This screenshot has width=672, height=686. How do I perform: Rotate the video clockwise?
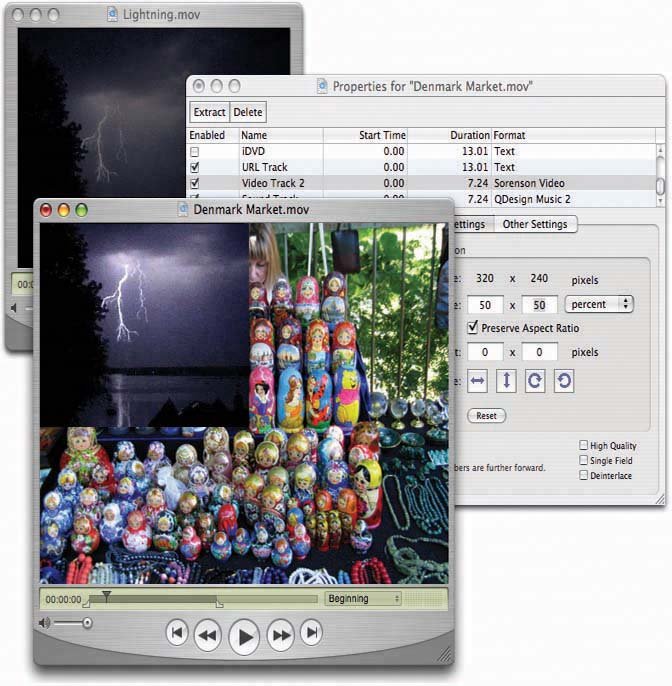click(x=535, y=382)
